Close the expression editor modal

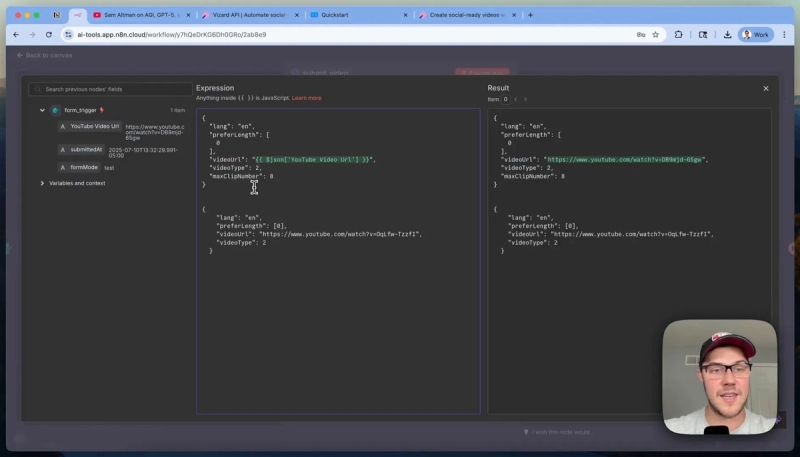click(766, 89)
